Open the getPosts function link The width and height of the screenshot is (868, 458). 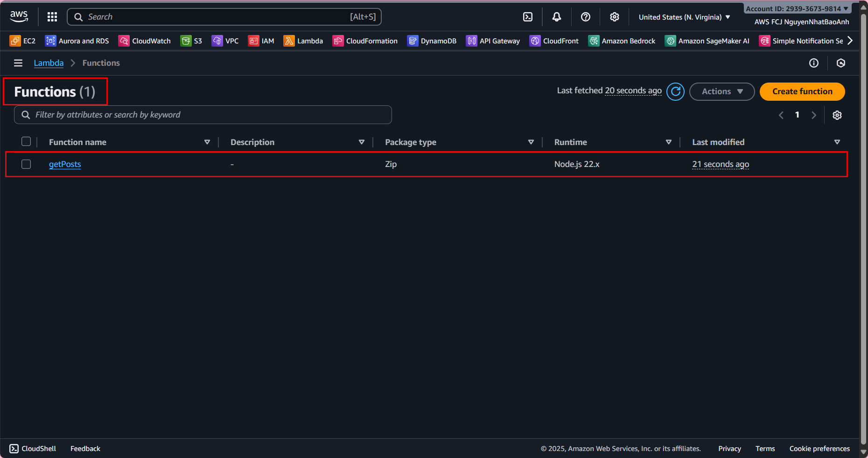[x=65, y=164]
